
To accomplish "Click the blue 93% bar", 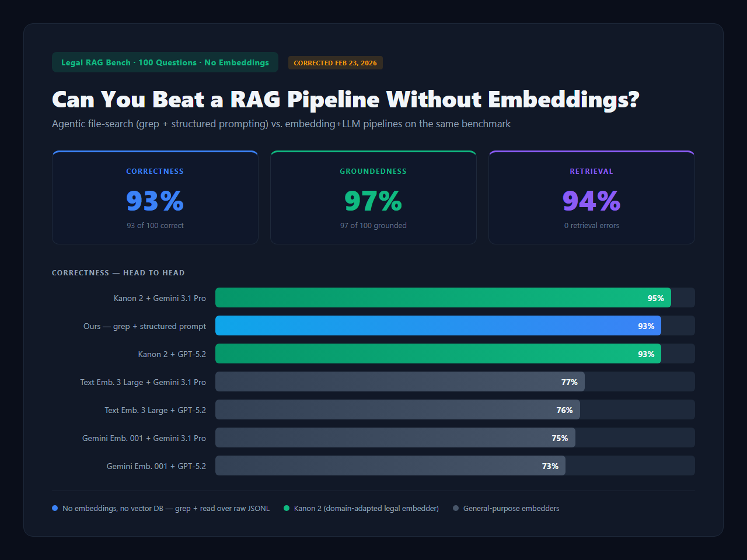I will (438, 325).
